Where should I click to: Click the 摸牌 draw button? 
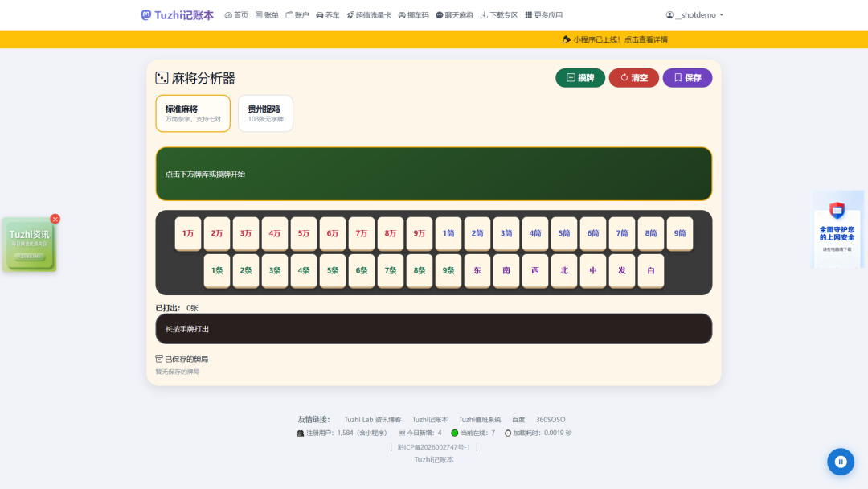580,77
